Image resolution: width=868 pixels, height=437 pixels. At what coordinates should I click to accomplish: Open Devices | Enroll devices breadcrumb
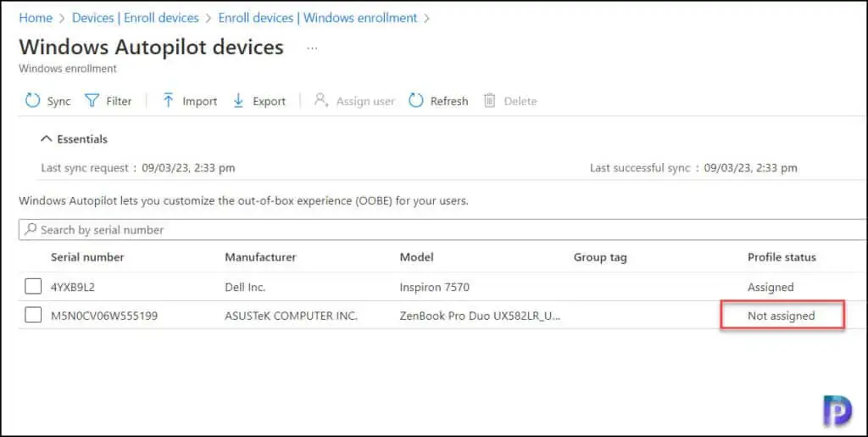[135, 18]
